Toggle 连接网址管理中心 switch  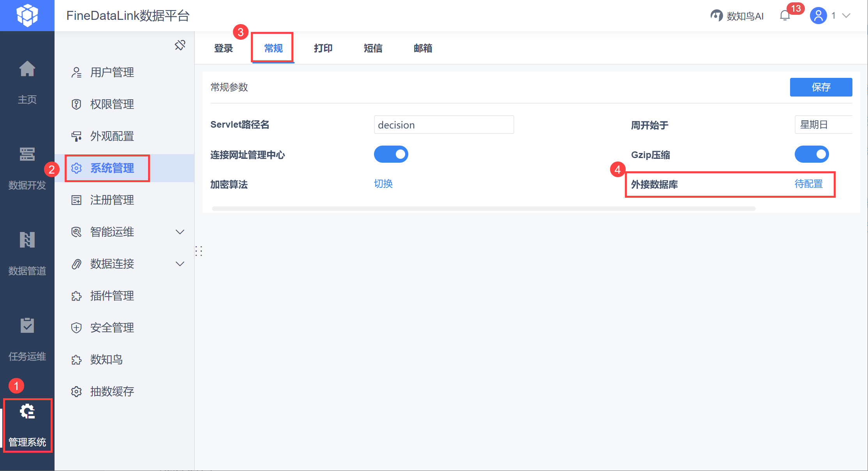pyautogui.click(x=391, y=154)
